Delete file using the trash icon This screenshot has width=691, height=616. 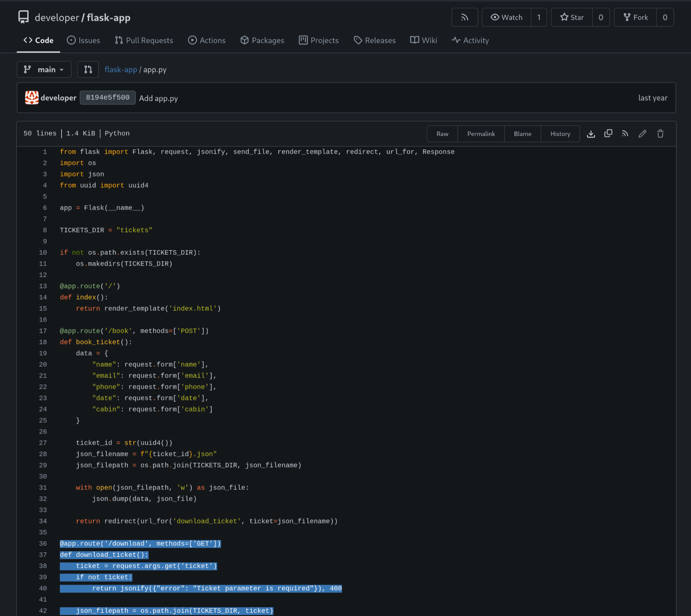[x=660, y=134]
